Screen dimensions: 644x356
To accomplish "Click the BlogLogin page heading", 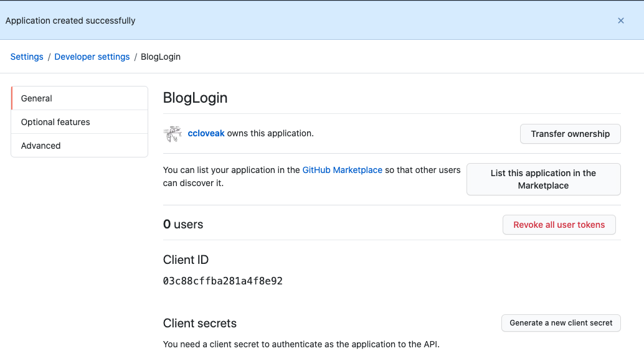I will 195,98.
